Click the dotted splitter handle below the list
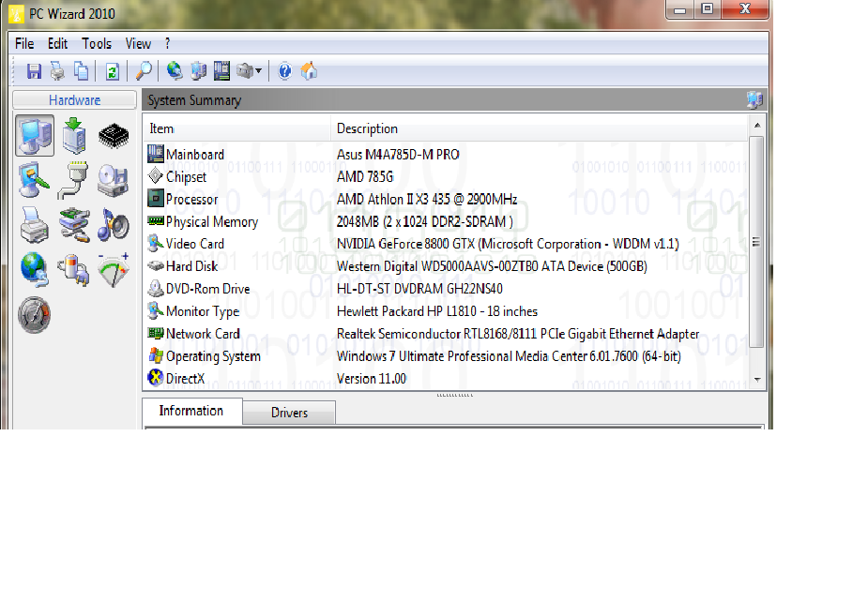Screen dimensions: 868x602 [454, 395]
